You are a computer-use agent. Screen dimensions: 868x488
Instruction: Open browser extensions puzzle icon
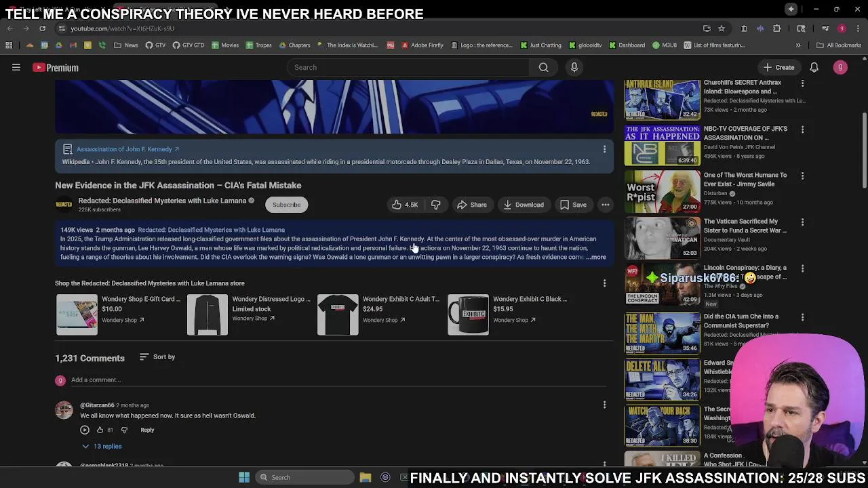(777, 28)
